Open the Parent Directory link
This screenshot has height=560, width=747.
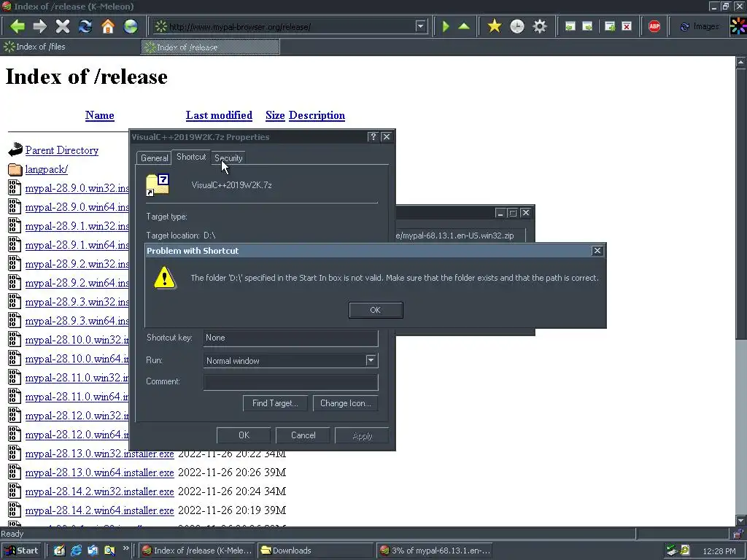(62, 150)
